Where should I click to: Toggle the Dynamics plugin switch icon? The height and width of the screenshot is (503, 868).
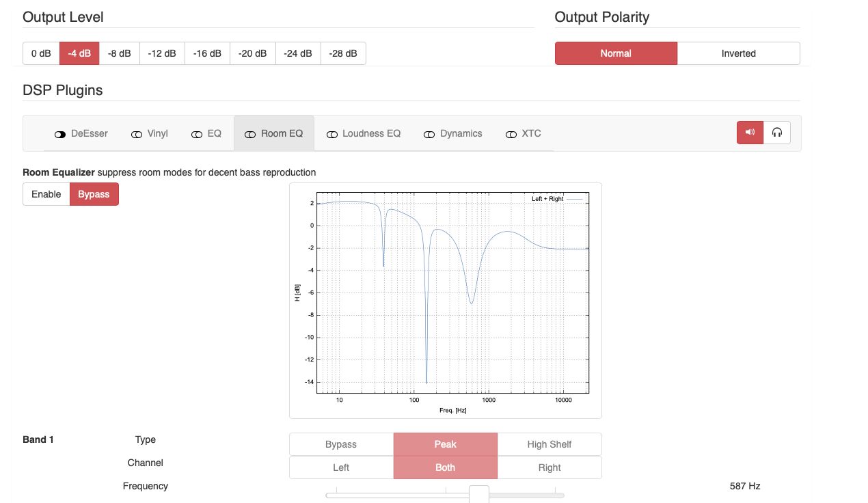point(429,134)
